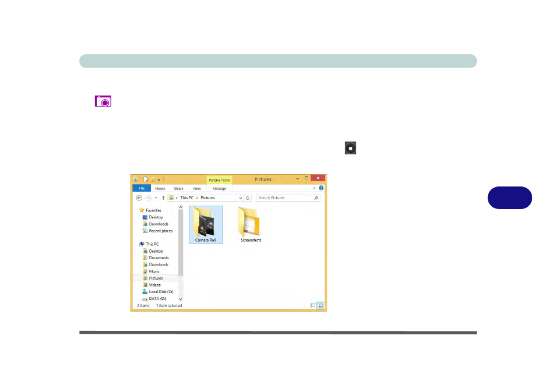Open the File menu tab
The height and width of the screenshot is (392, 556).
(x=140, y=189)
